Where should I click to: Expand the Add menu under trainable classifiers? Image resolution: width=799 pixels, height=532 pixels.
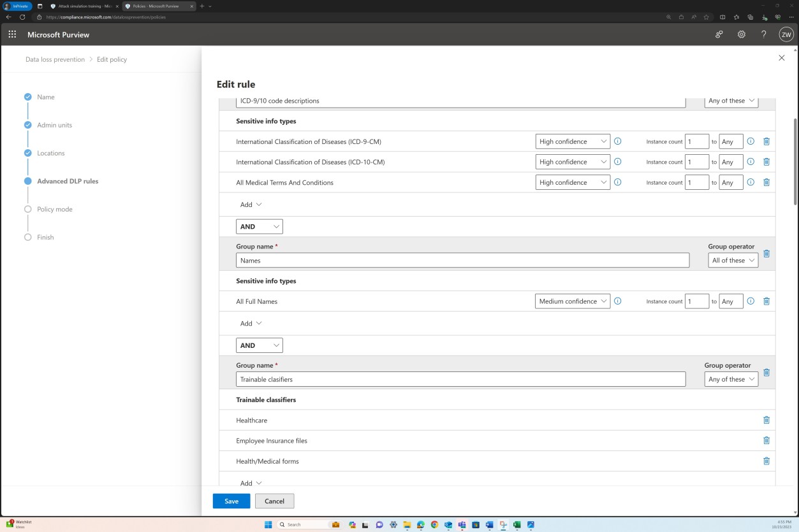tap(250, 482)
